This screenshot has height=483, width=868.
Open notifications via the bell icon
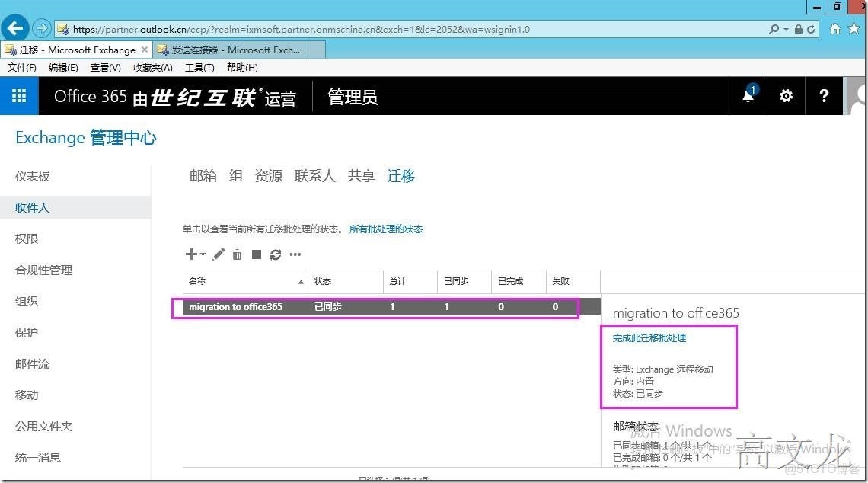tap(747, 96)
